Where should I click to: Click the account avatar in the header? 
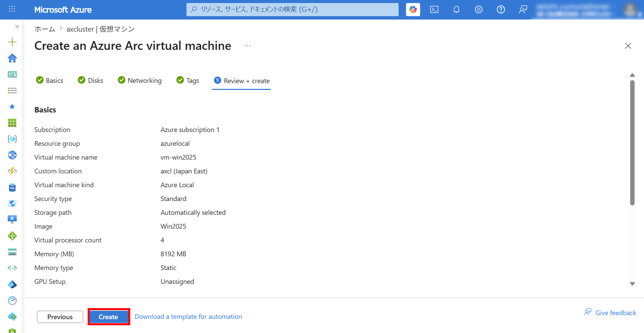click(630, 10)
